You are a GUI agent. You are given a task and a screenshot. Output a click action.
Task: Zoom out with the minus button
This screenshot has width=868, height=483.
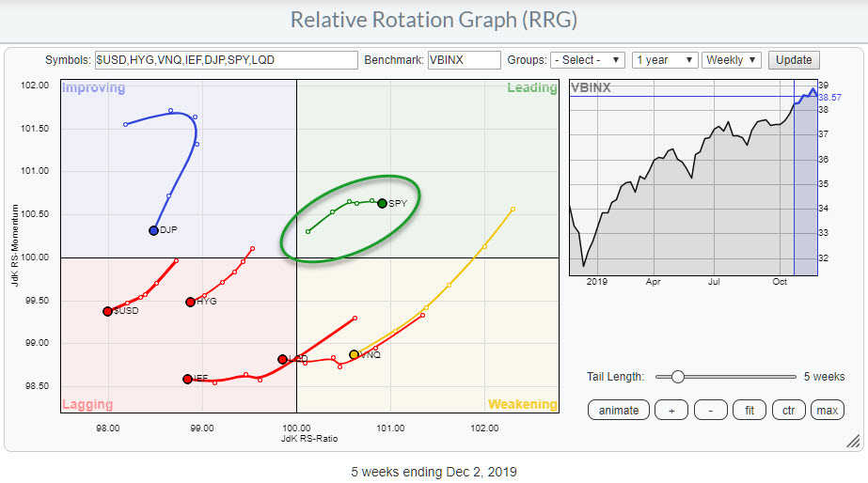[713, 411]
